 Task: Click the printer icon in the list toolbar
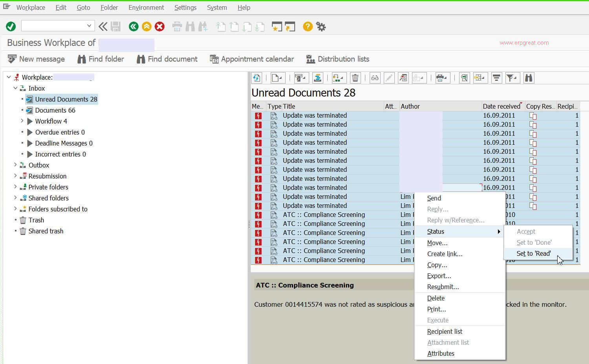coord(442,78)
